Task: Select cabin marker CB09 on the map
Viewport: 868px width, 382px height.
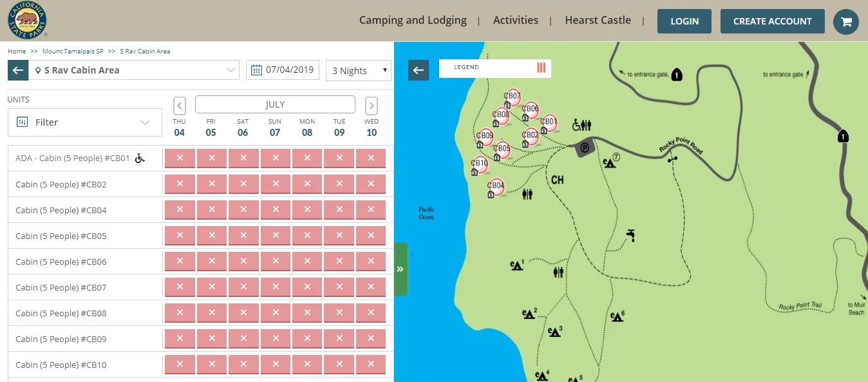Action: pyautogui.click(x=484, y=137)
